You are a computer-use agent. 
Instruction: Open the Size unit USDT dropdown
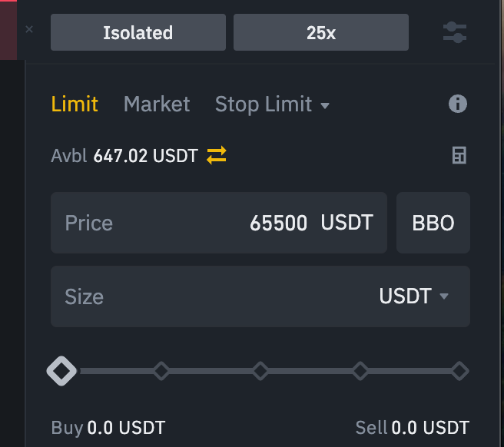point(413,296)
